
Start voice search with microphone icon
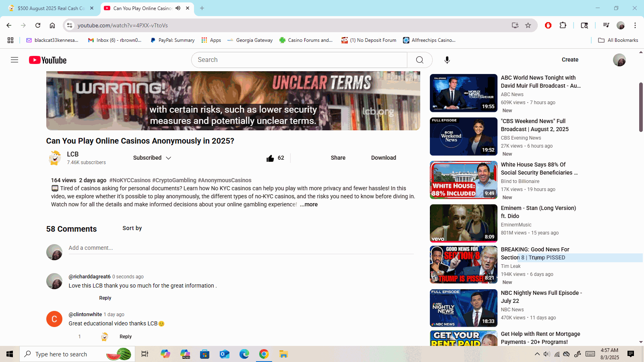[x=447, y=60]
